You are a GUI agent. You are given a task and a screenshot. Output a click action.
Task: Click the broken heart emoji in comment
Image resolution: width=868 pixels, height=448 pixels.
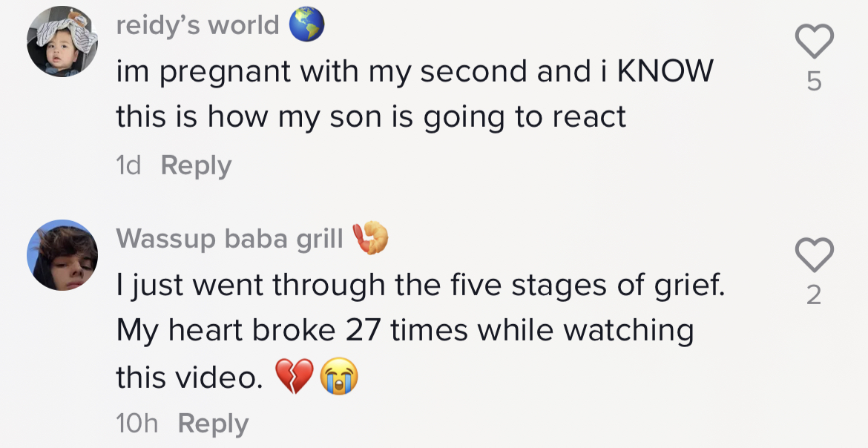click(295, 379)
